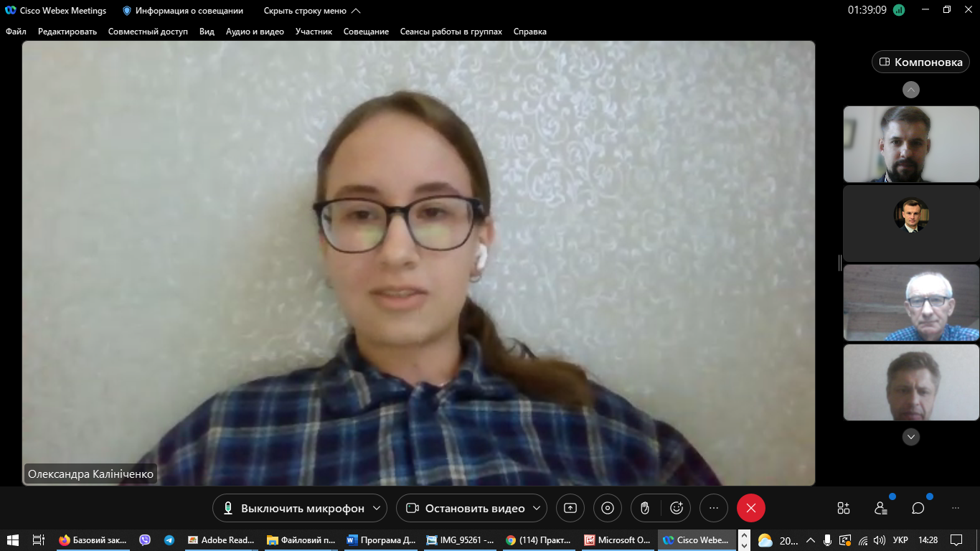This screenshot has height=551, width=980.
Task: Open the Файл menu
Action: (x=16, y=32)
